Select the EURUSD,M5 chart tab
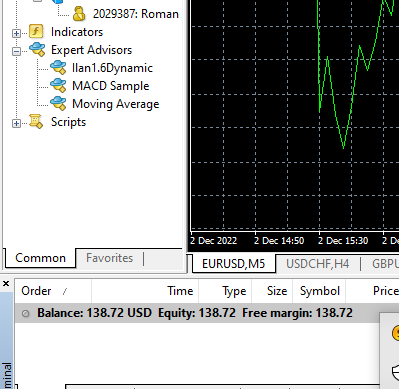The height and width of the screenshot is (389, 399). tap(234, 264)
